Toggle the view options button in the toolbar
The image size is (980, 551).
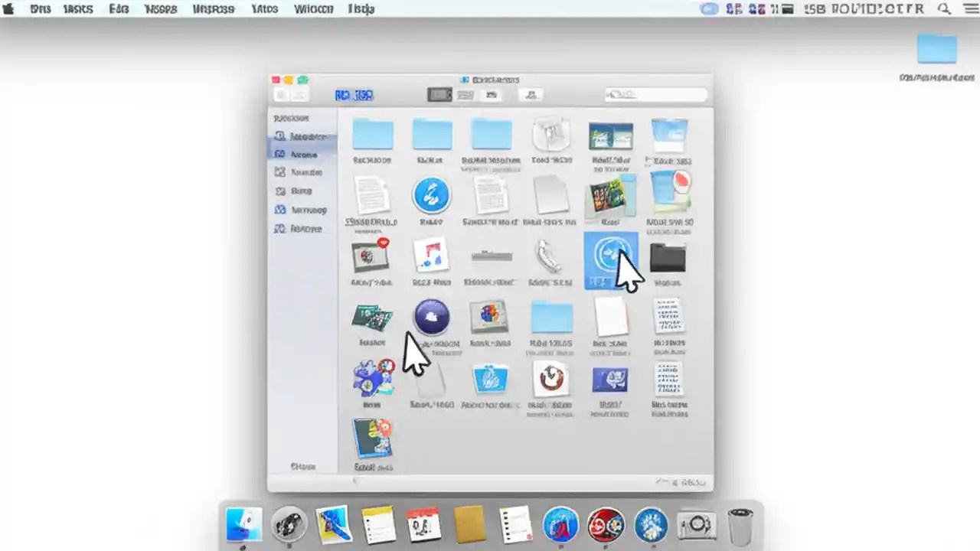click(x=491, y=94)
